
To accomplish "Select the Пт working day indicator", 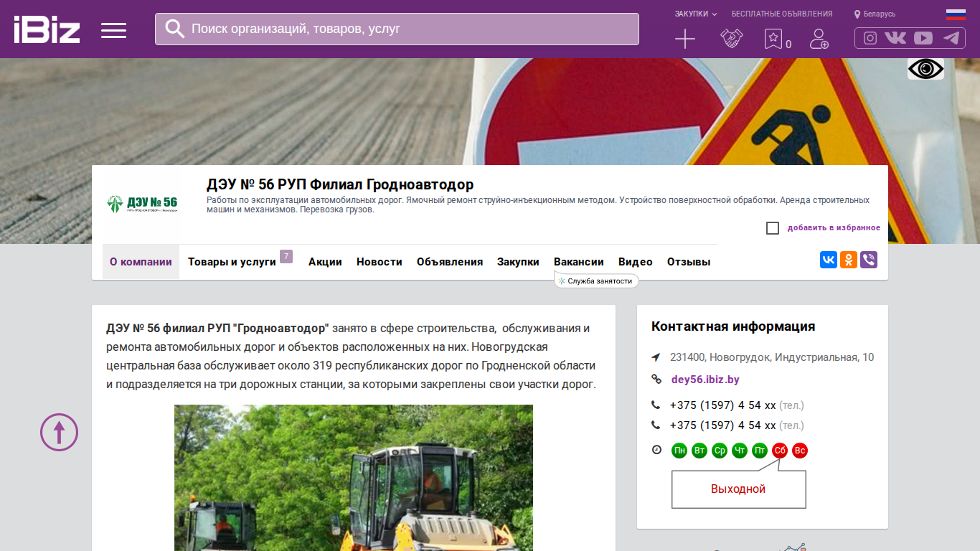I will pyautogui.click(x=760, y=451).
